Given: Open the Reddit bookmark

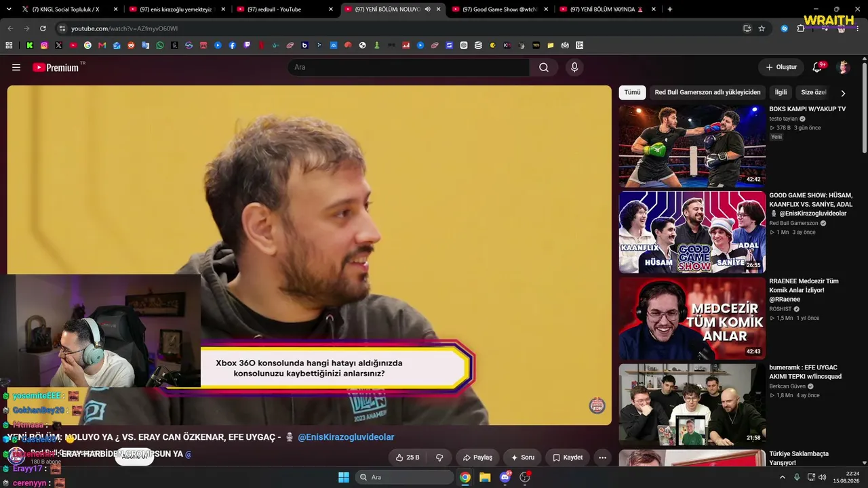Looking at the screenshot, I should tap(131, 45).
